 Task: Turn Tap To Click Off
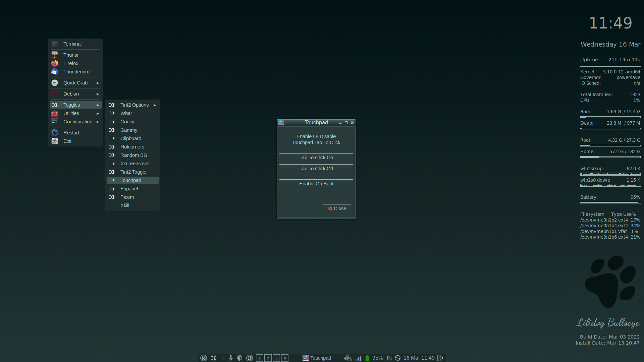click(x=316, y=169)
